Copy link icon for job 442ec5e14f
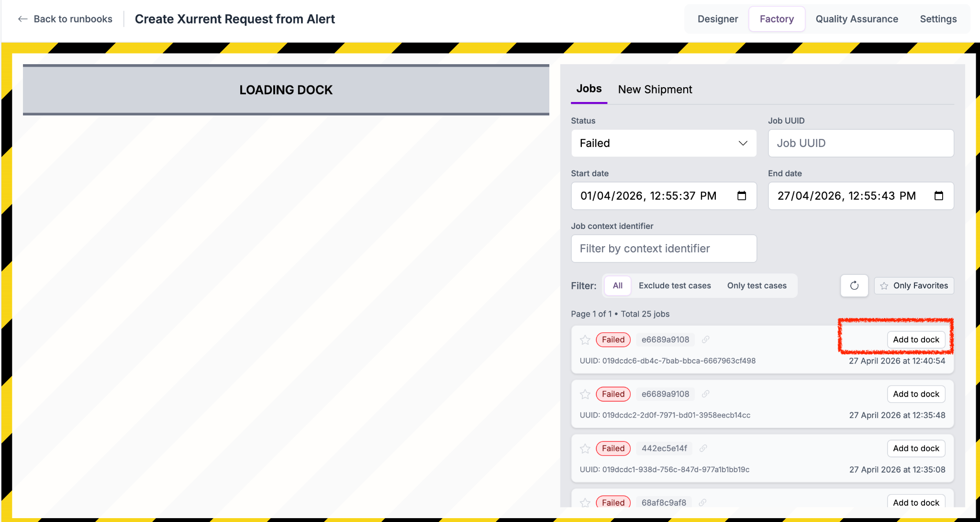The width and height of the screenshot is (980, 522). (703, 449)
